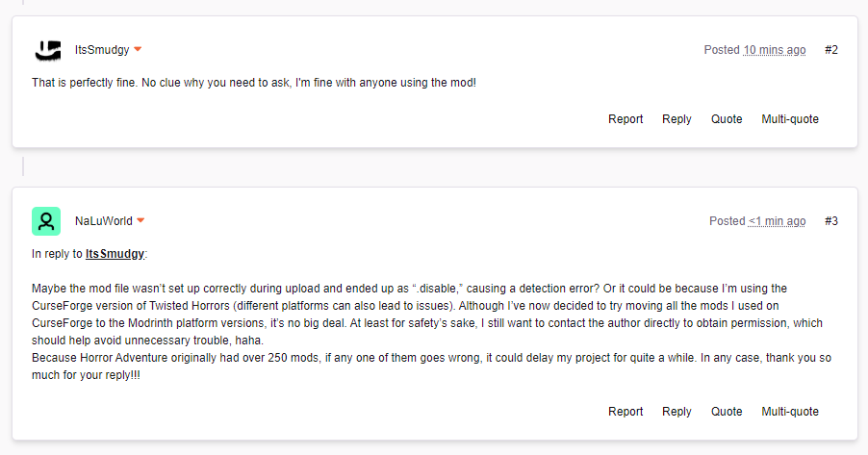This screenshot has width=868, height=455.
Task: Click ItsSmudgy's avatar image
Action: pos(47,50)
